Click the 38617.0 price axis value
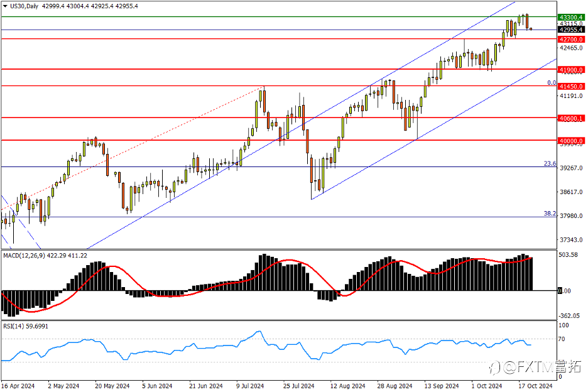 [x=571, y=192]
